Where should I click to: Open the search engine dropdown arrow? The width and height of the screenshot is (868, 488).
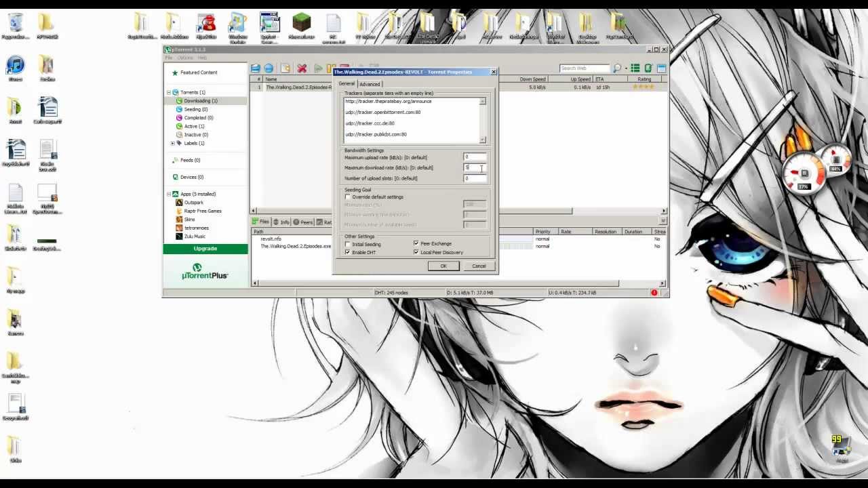click(625, 68)
